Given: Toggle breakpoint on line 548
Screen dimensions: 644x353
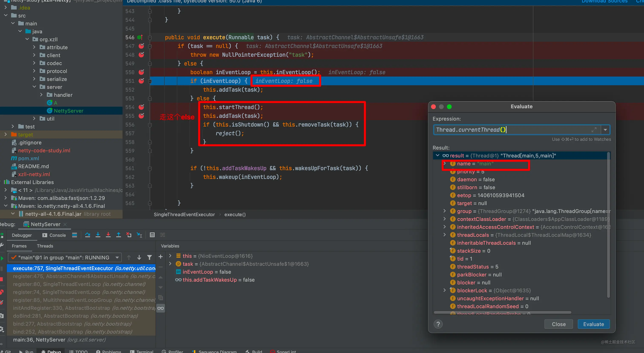Looking at the screenshot, I should [141, 55].
